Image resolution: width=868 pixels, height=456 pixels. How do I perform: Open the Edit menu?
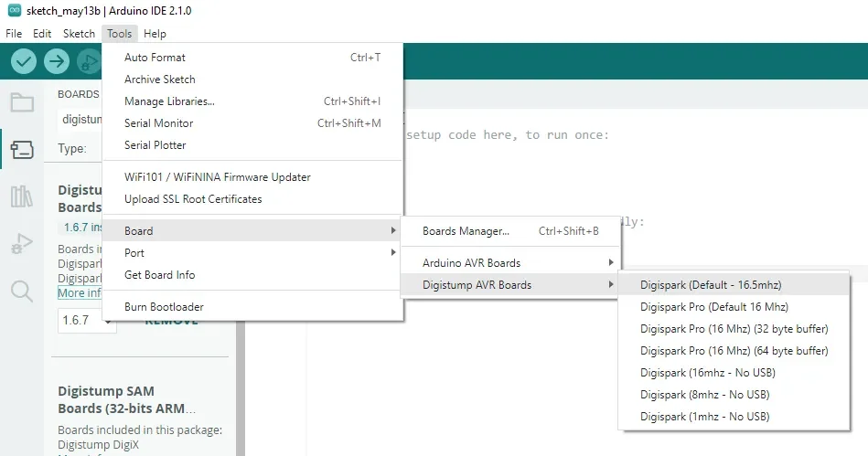coord(42,34)
